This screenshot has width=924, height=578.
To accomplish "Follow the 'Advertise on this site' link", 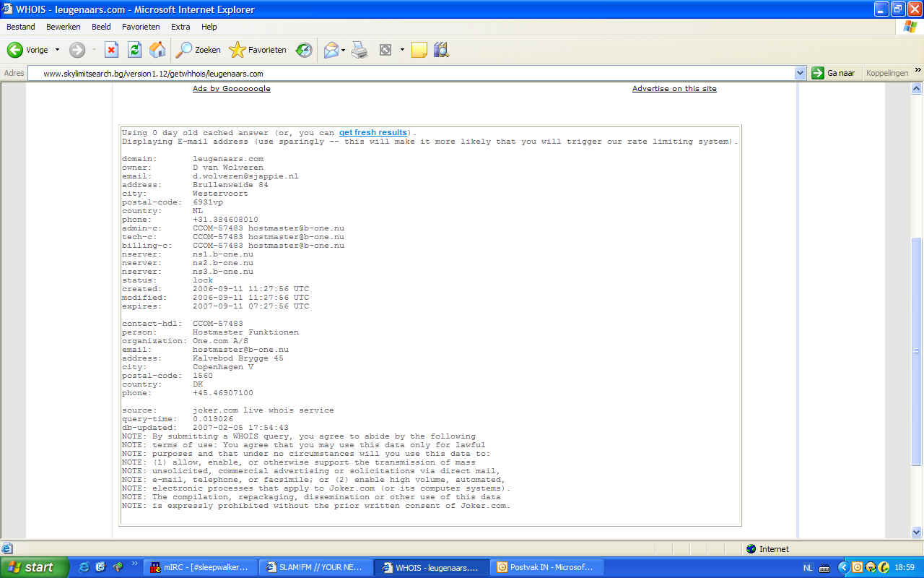I will click(x=674, y=89).
